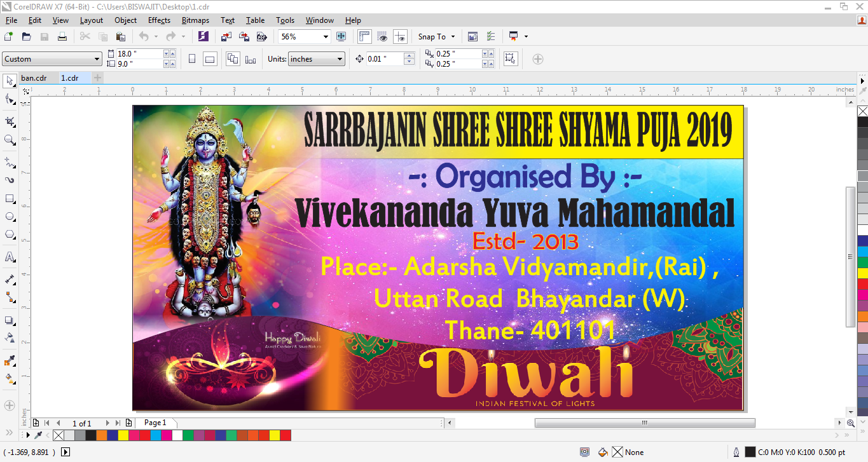Toggle Show rulers button
868x462 pixels.
point(364,36)
